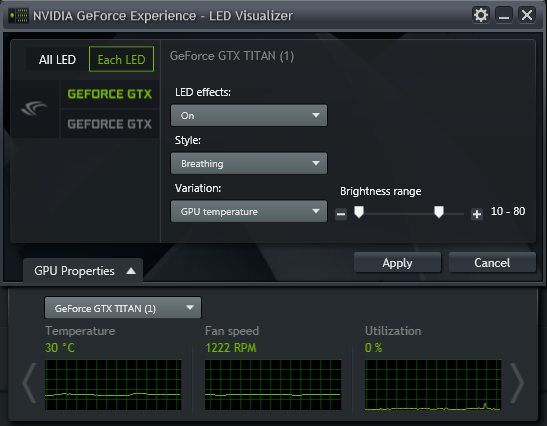547x426 pixels.
Task: Select the first GEFORCE GTX LED
Action: [x=110, y=94]
